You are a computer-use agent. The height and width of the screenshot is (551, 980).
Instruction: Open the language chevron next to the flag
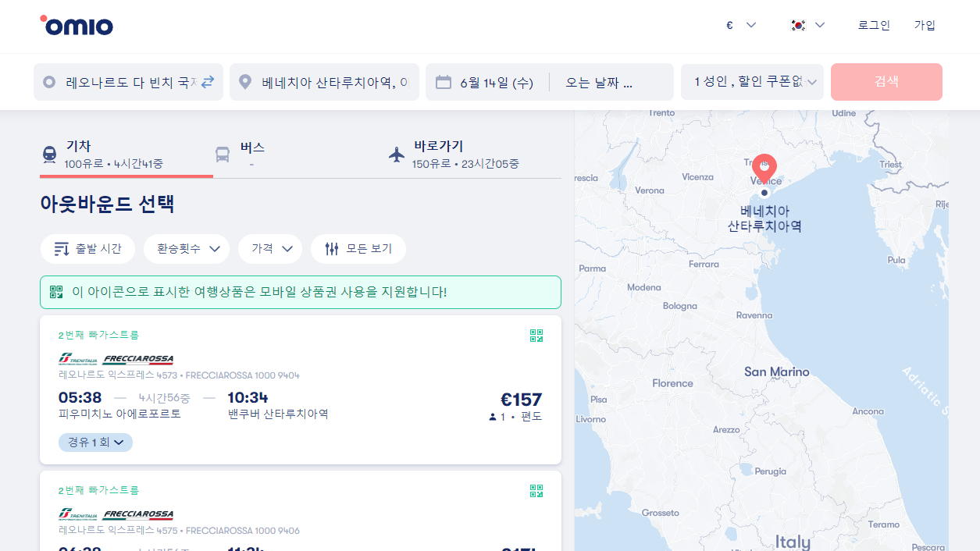(820, 25)
